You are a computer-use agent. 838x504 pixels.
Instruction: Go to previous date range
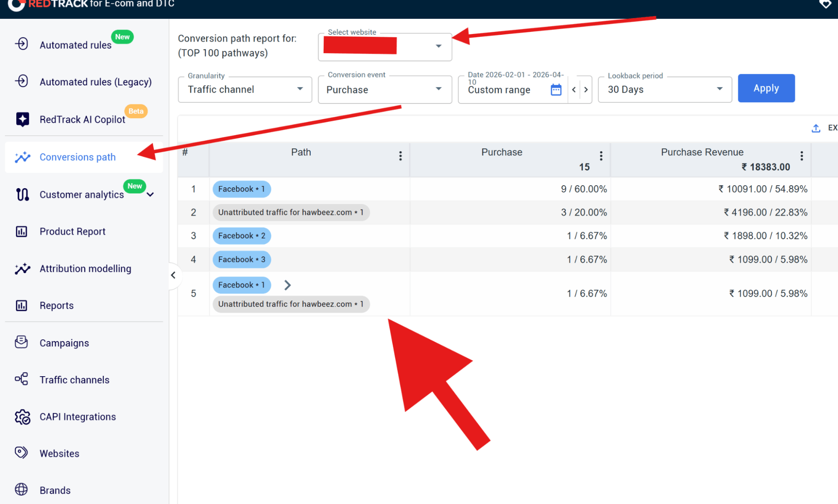coord(574,90)
